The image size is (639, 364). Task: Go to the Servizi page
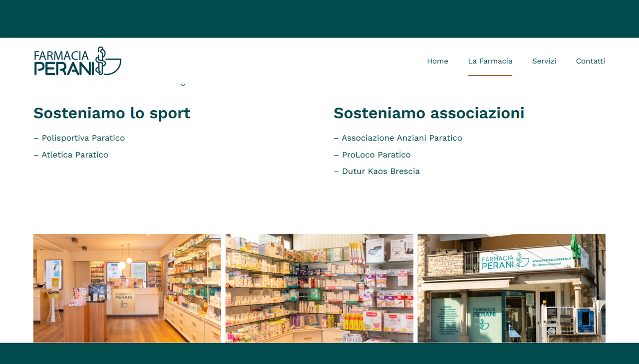pos(544,61)
